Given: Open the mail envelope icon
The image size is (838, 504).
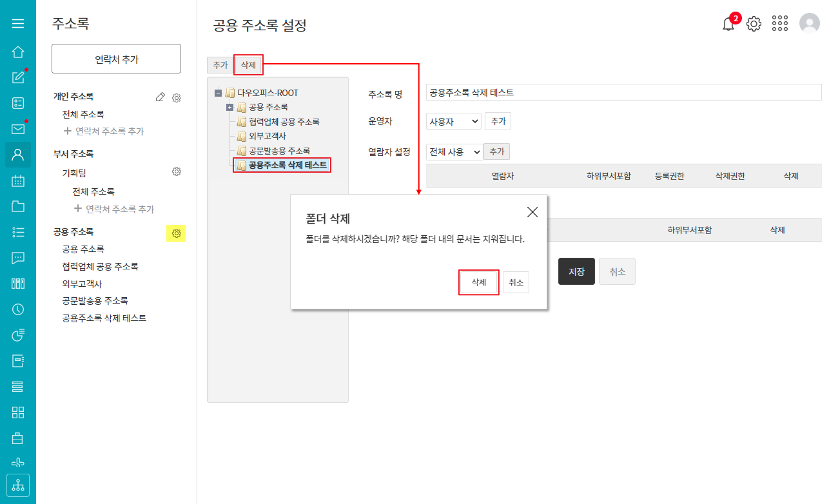Looking at the screenshot, I should 18,129.
